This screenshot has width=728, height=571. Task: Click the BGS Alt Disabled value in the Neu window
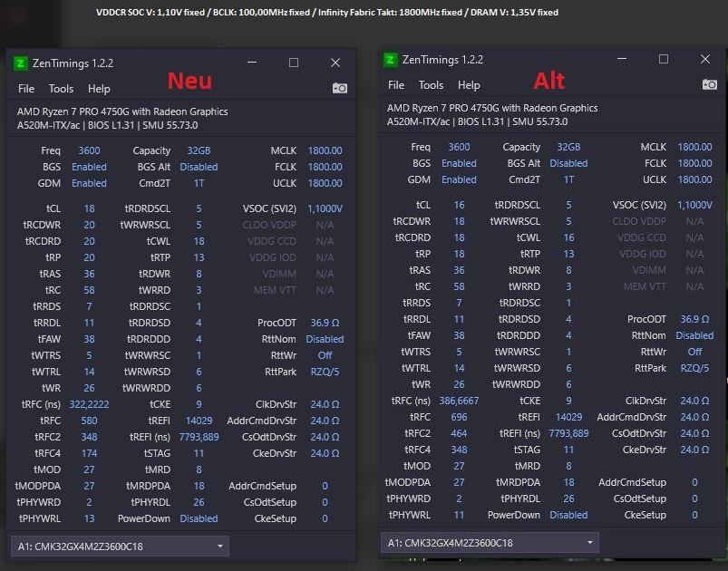[x=199, y=167]
